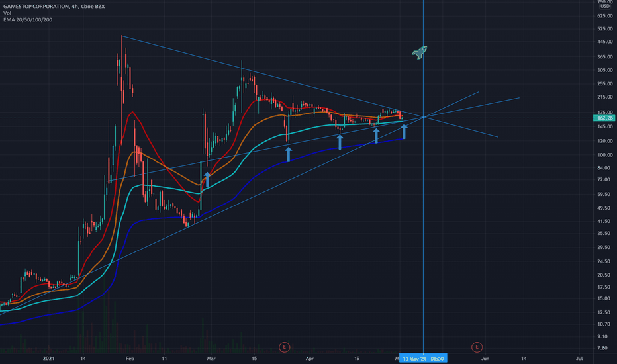The height and width of the screenshot is (364, 617).
Task: Click the 120.00 price axis label
Action: (x=605, y=141)
